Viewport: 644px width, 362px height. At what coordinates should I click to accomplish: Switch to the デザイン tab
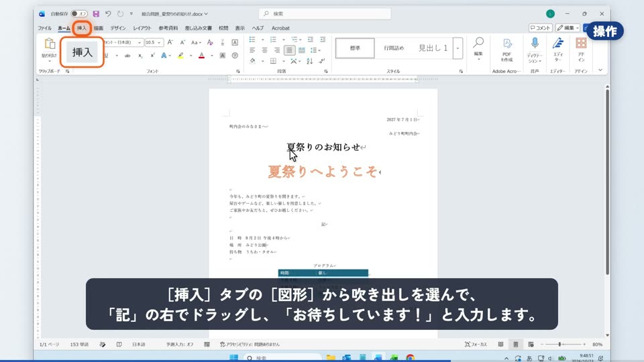click(x=118, y=28)
